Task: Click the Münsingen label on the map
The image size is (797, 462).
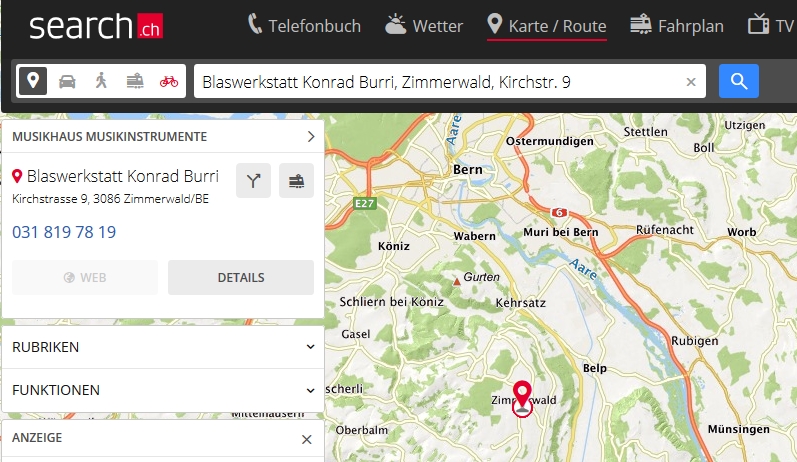Action: (x=739, y=429)
